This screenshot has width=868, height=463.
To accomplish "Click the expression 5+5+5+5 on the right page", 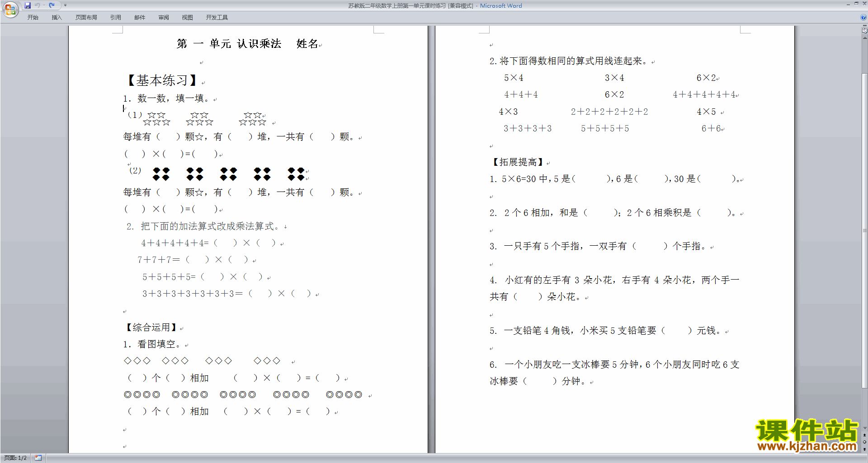I will pos(605,129).
